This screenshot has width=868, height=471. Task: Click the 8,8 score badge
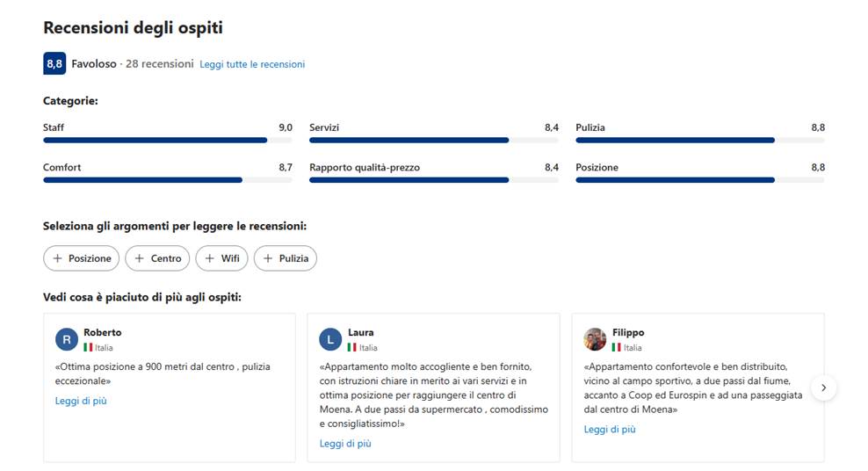point(54,63)
